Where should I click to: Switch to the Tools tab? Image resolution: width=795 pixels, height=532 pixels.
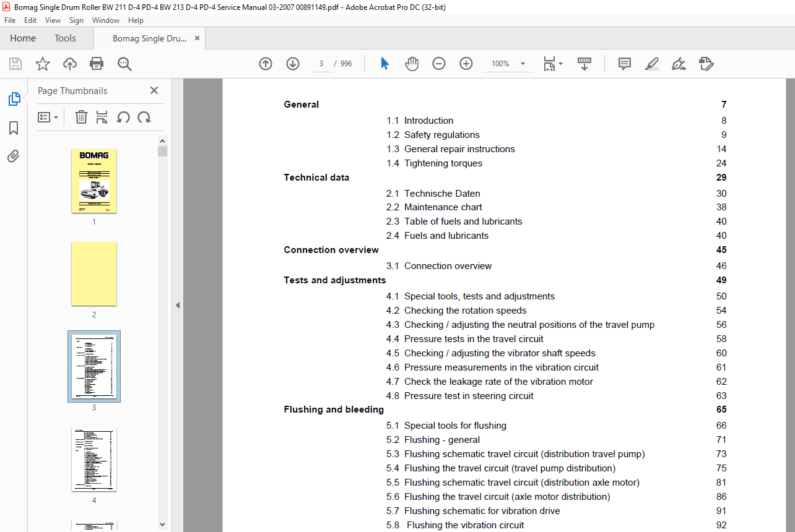tap(65, 38)
